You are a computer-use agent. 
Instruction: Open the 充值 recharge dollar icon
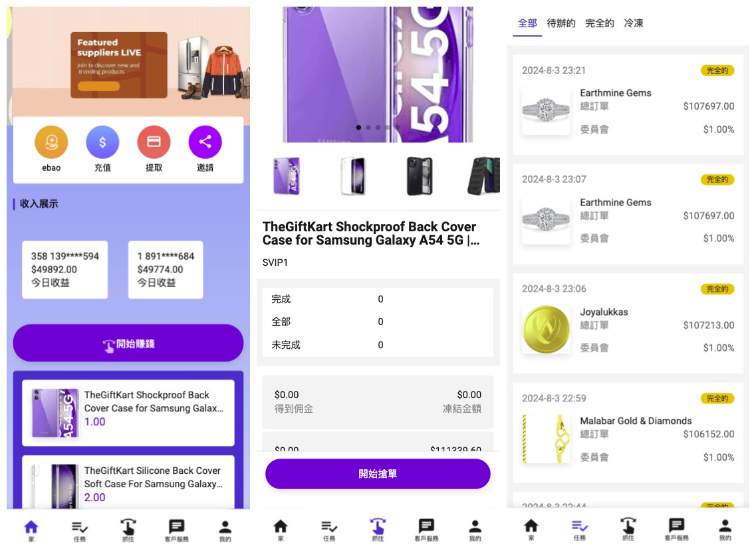point(102,142)
